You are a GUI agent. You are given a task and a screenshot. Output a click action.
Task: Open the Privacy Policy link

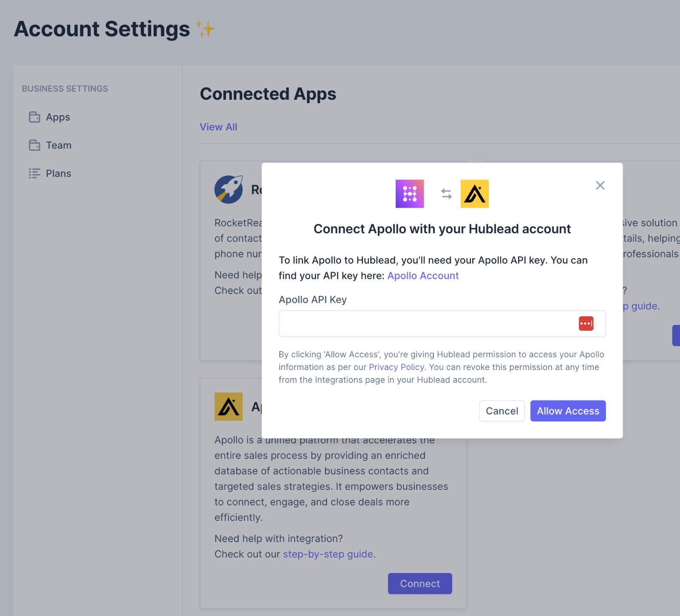pos(396,367)
